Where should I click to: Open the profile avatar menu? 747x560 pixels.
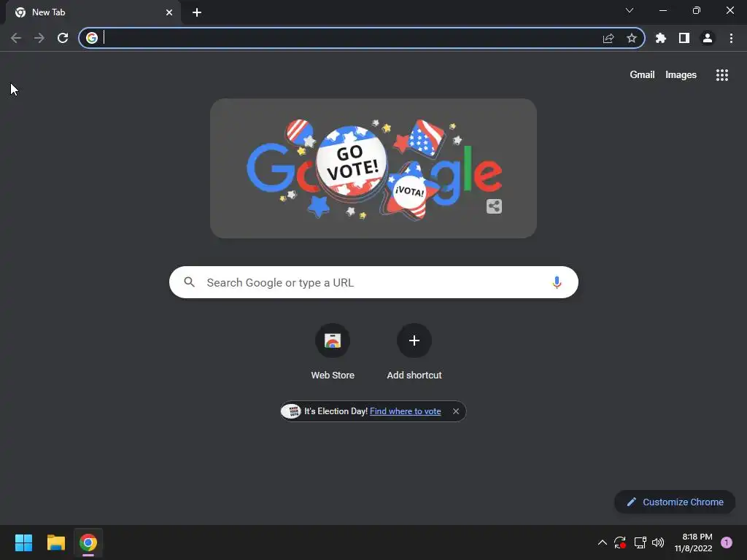(x=708, y=38)
